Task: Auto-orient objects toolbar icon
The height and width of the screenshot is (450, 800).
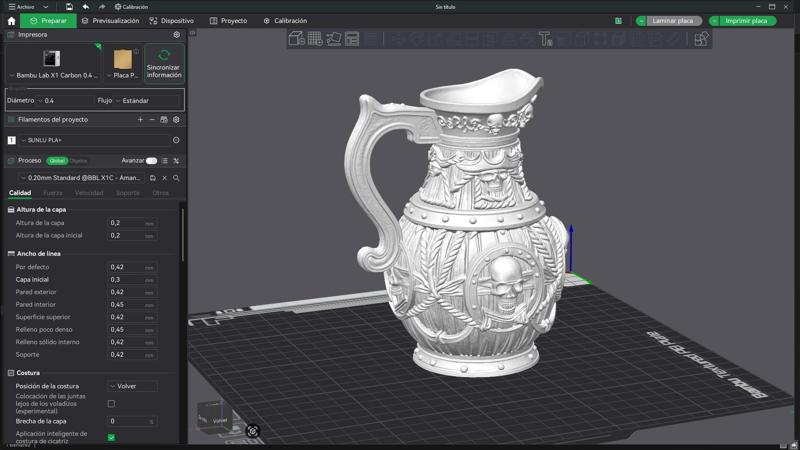Action: pyautogui.click(x=334, y=39)
